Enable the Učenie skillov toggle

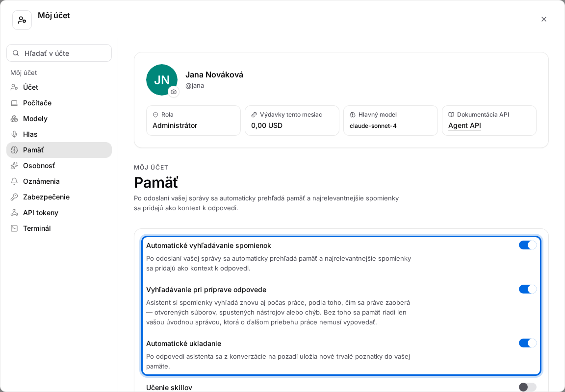[528, 387]
